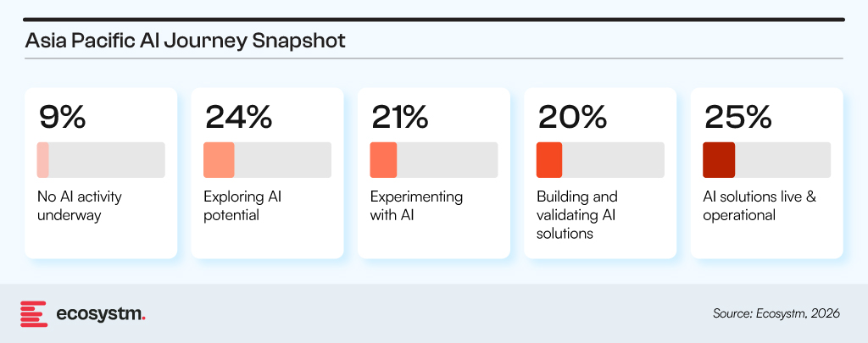Click the dark red 25% bar fill
The image size is (868, 343).
(719, 160)
